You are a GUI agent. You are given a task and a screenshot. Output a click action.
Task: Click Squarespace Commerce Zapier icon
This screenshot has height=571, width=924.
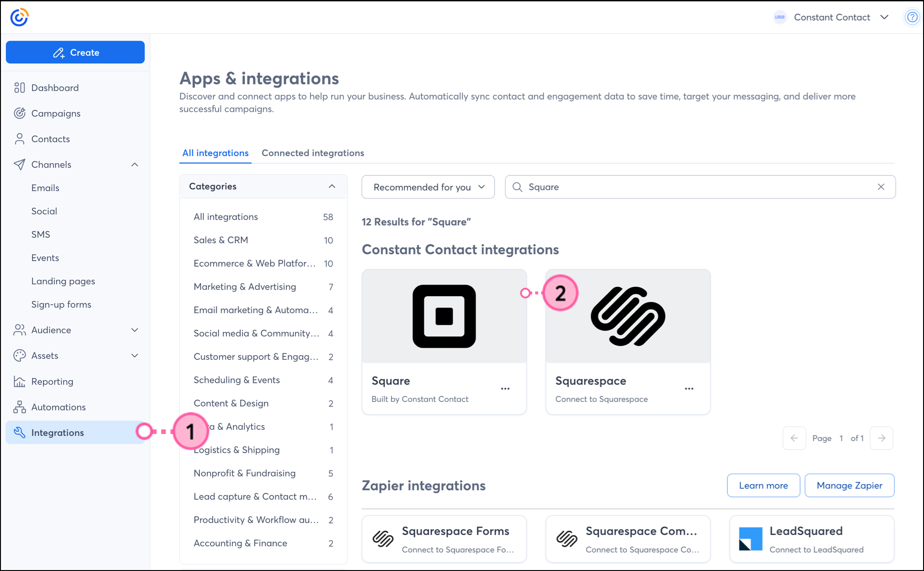567,539
